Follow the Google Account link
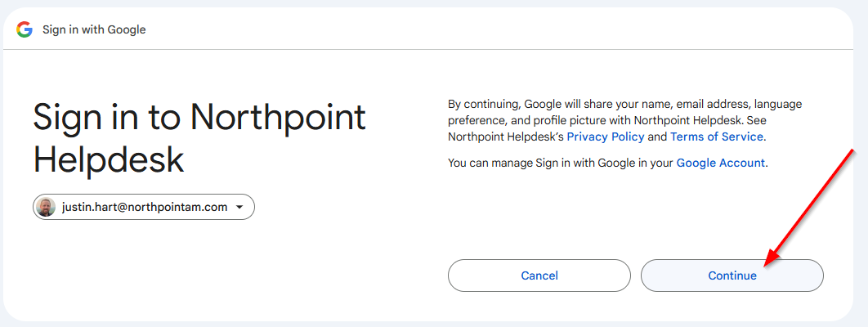This screenshot has width=868, height=327. (x=721, y=163)
